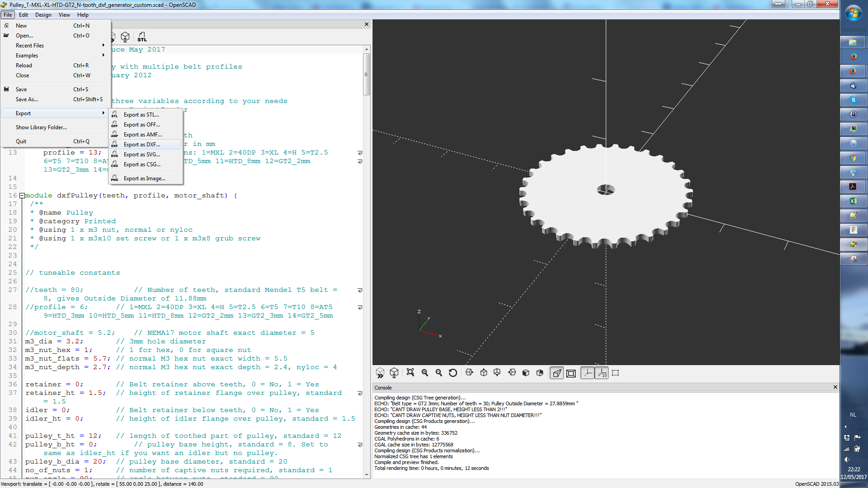The height and width of the screenshot is (488, 868).
Task: Select the Right view cube icon
Action: [469, 373]
